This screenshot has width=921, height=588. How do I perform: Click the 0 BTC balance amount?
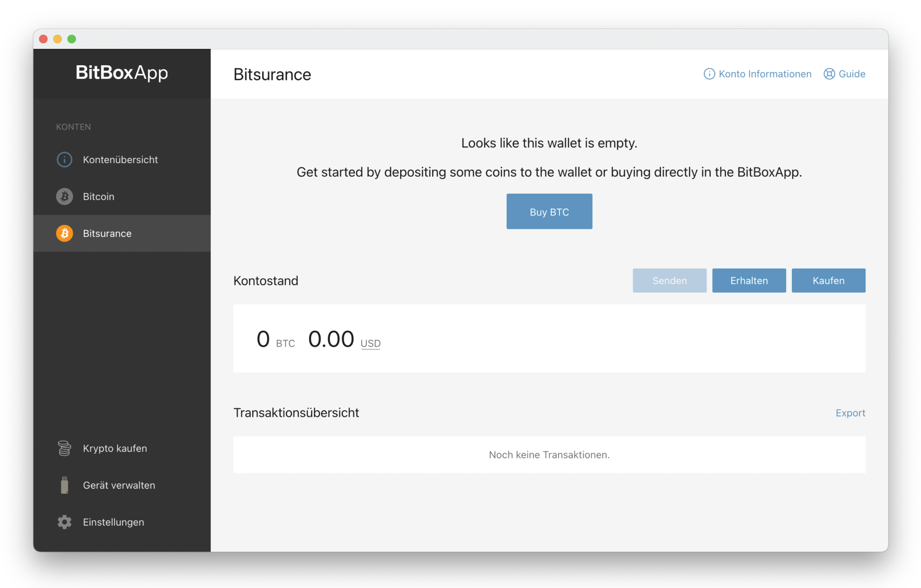[x=263, y=339]
